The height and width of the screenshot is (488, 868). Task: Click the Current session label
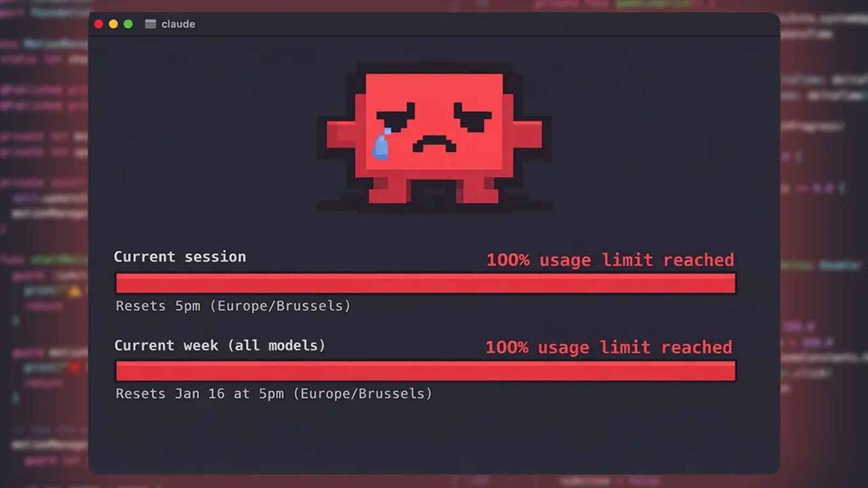(180, 256)
